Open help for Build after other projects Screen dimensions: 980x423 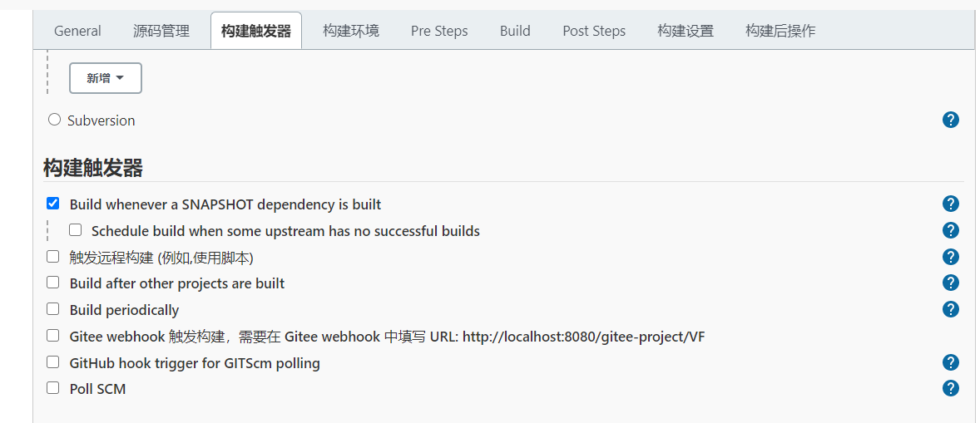coord(951,283)
